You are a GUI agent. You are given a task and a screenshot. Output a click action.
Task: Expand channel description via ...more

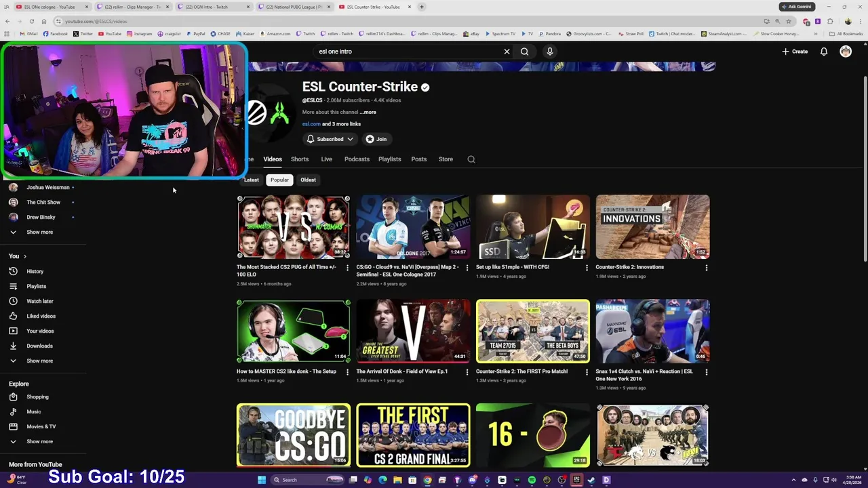pos(368,112)
